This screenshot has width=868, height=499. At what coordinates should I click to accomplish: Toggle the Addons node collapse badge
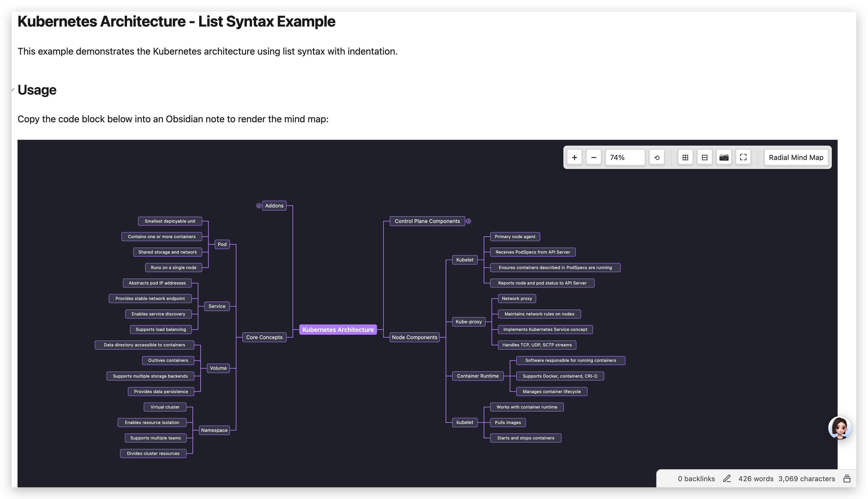(258, 206)
